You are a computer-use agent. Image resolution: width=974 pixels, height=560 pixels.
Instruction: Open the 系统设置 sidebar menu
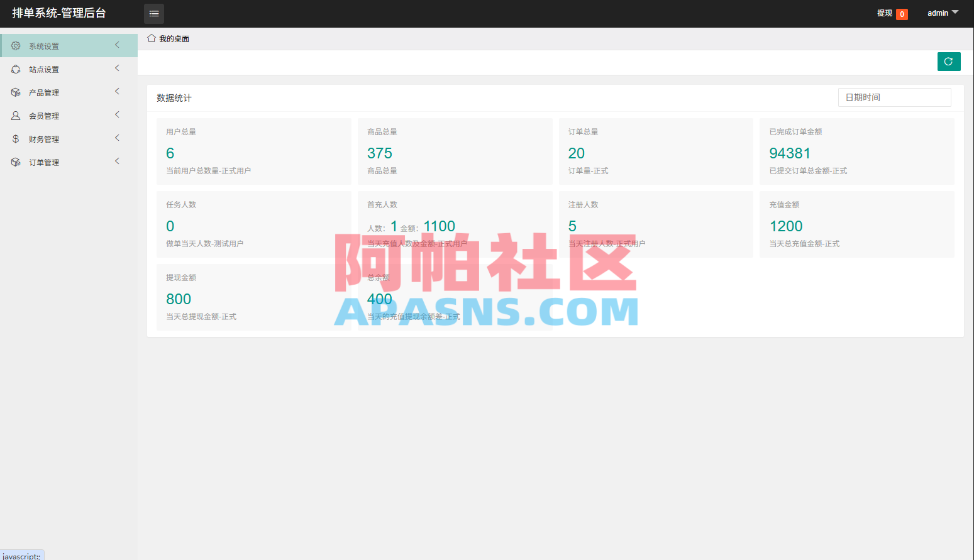tap(69, 46)
